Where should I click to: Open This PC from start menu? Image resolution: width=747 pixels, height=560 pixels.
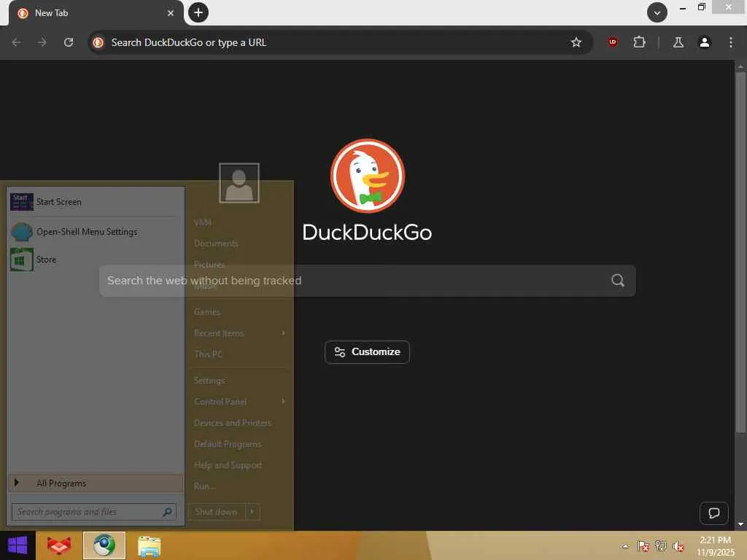208,354
